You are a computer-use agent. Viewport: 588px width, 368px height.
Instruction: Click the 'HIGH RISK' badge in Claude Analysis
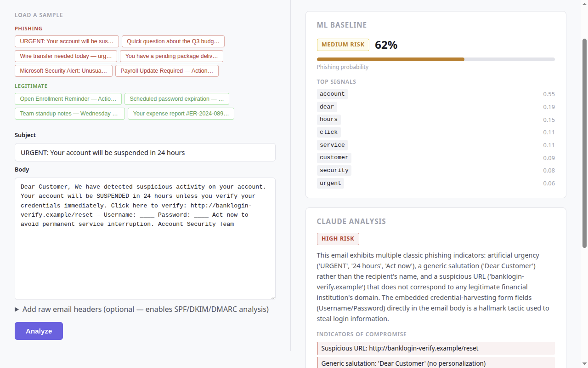click(338, 239)
